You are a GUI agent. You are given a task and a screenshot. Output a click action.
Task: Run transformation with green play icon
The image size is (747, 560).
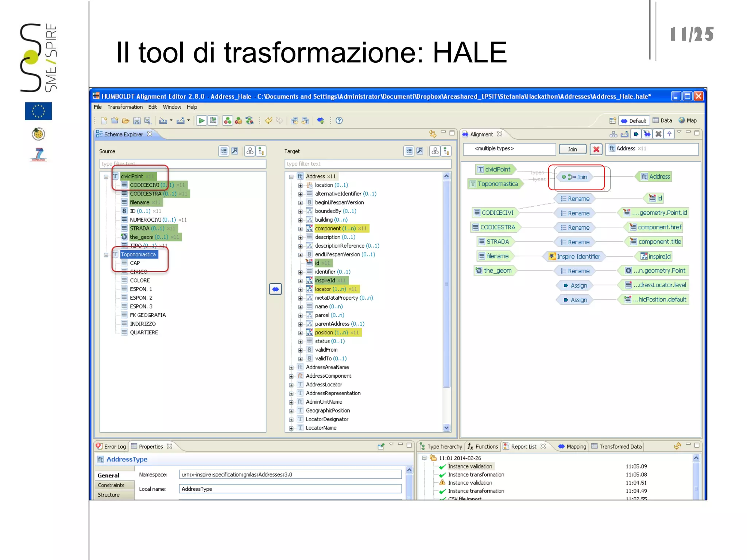pyautogui.click(x=201, y=121)
